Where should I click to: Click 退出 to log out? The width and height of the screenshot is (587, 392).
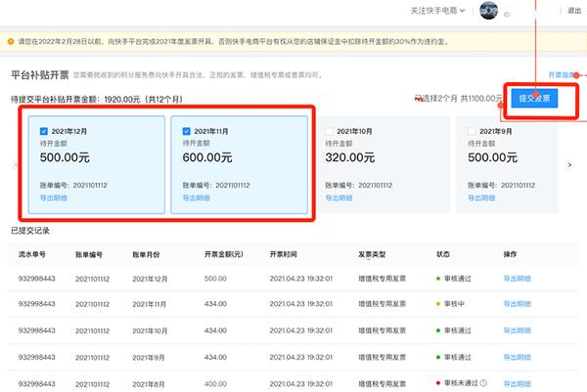pos(573,11)
